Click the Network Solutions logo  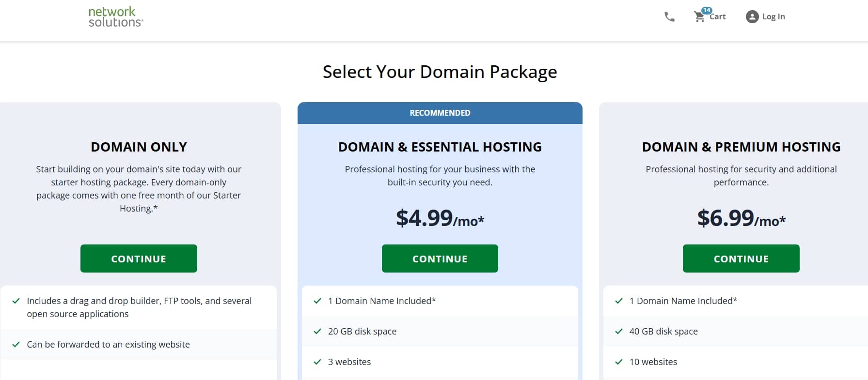114,16
